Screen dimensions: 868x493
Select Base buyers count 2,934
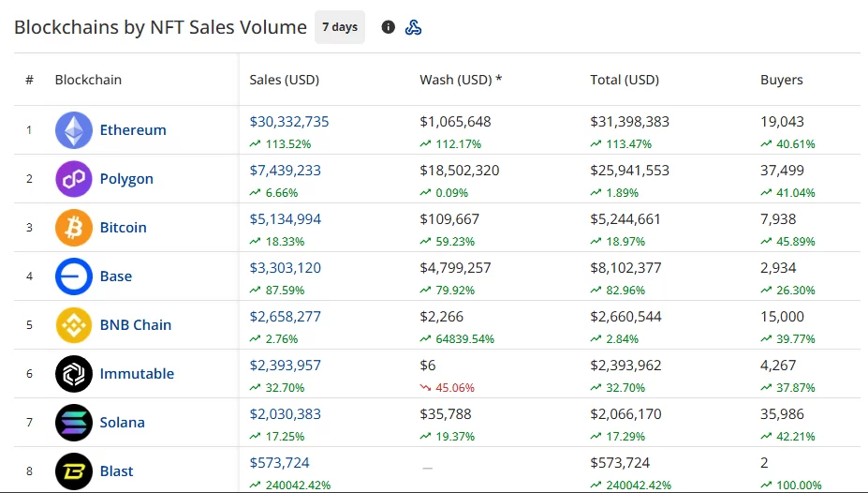click(x=778, y=268)
